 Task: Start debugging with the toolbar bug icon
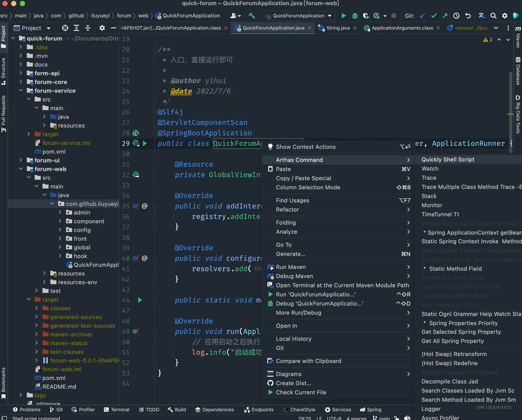point(355,16)
